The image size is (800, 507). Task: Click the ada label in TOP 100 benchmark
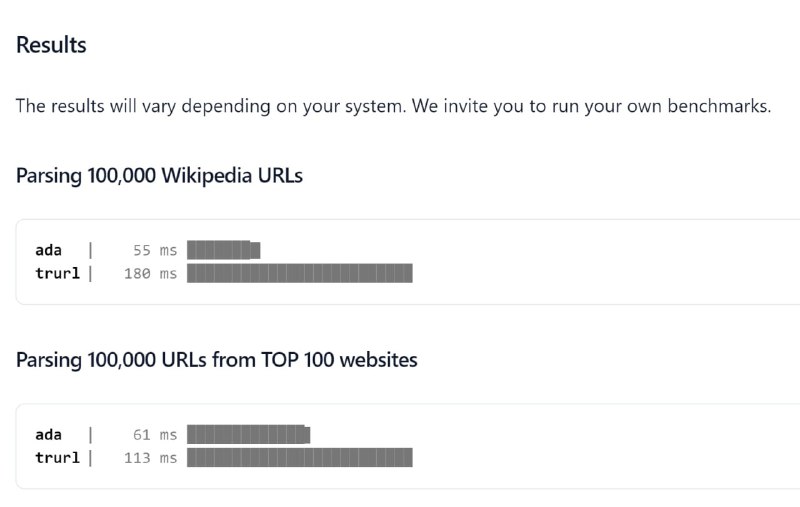point(48,435)
